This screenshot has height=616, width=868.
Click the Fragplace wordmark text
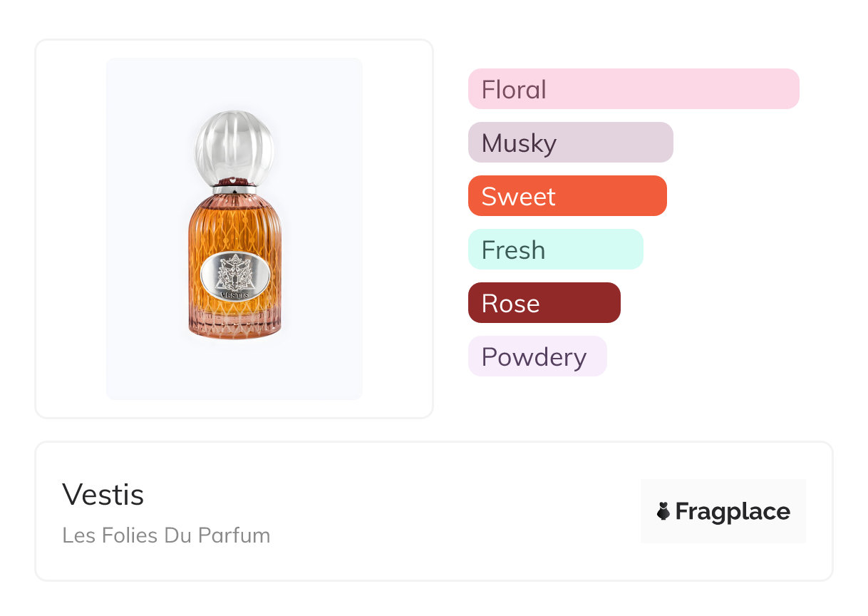pyautogui.click(x=732, y=512)
